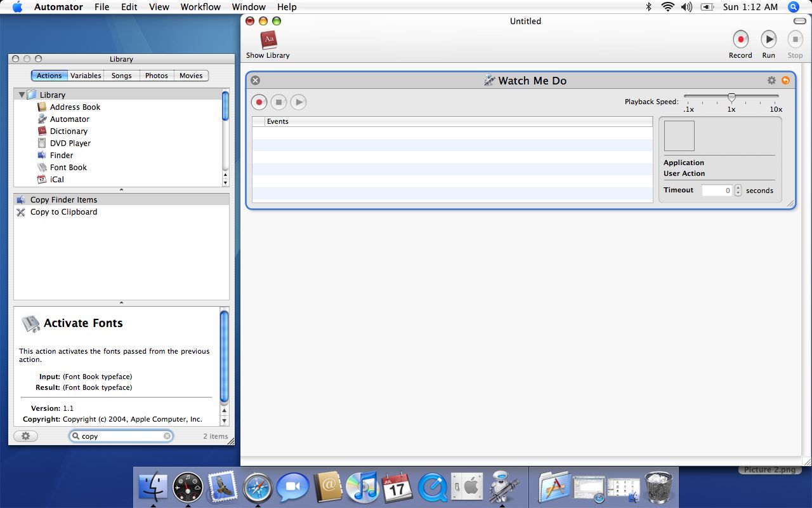Click the Bluetooth icon in the menu bar

(x=648, y=7)
